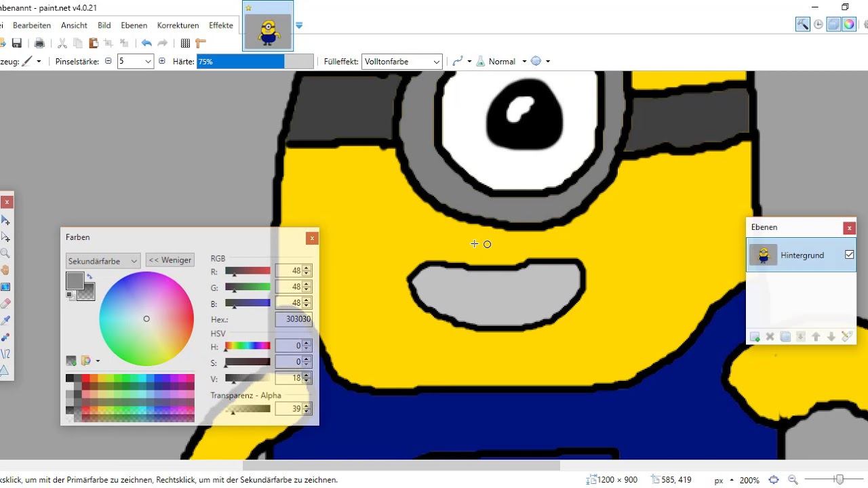The image size is (868, 488).
Task: Save the image with the floppy disk icon
Action: point(17,43)
